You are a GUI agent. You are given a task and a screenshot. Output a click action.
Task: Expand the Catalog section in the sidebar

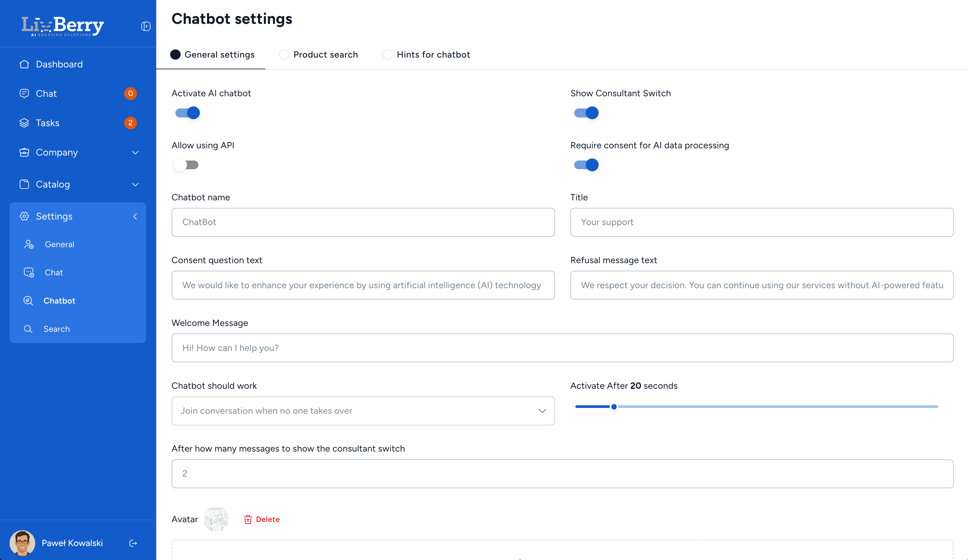(x=135, y=184)
